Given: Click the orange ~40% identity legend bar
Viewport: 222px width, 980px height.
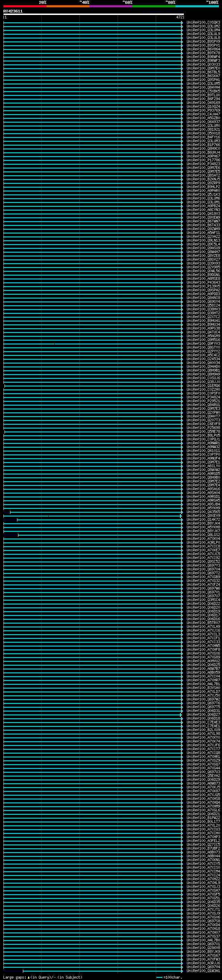Looking at the screenshot, I should coord(68,6).
